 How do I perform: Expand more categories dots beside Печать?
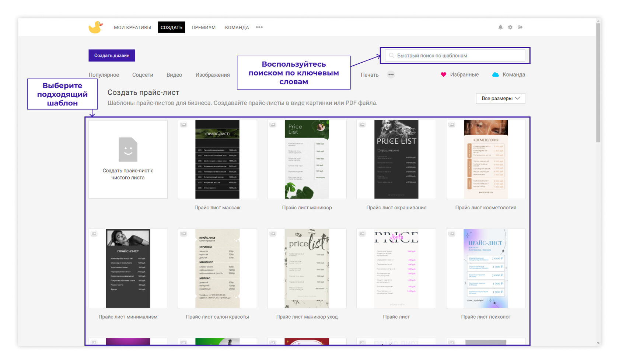point(391,75)
